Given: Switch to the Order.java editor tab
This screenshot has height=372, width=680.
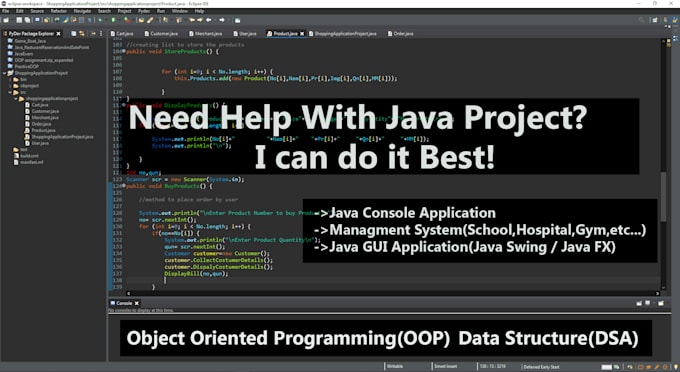Looking at the screenshot, I should (400, 33).
